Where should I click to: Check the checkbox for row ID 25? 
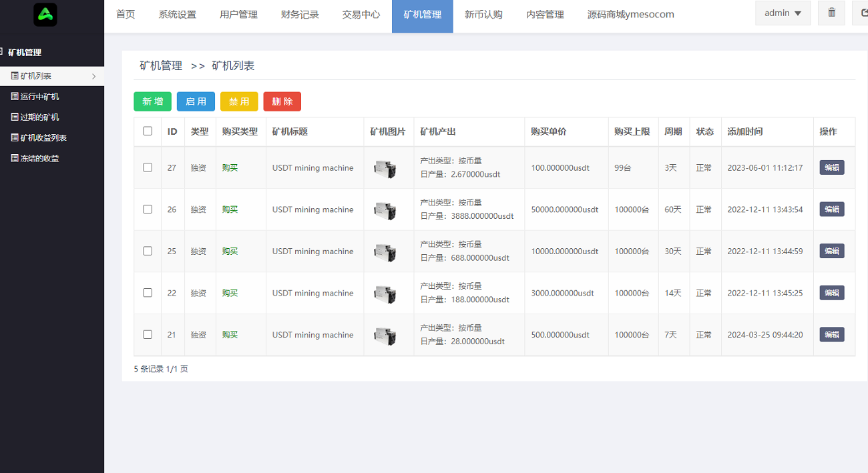[x=148, y=251]
